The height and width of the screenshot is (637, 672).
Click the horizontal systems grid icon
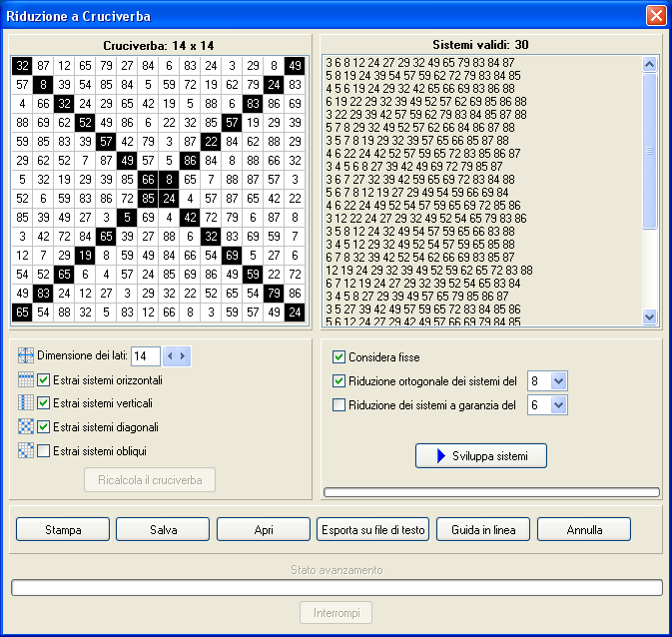26,379
